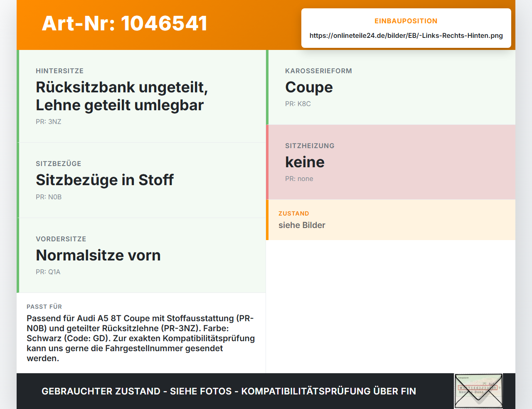The width and height of the screenshot is (532, 409).
Task: Click the PR: 3NZ code text
Action: tap(49, 122)
